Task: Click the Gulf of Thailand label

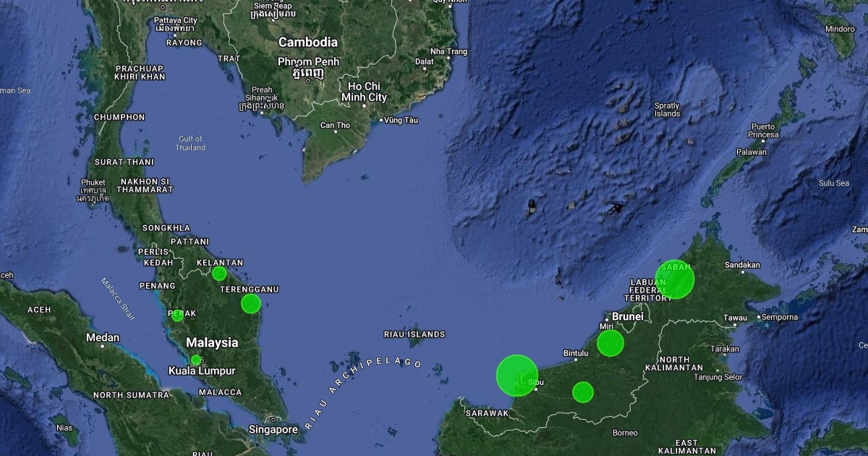Action: tap(190, 143)
